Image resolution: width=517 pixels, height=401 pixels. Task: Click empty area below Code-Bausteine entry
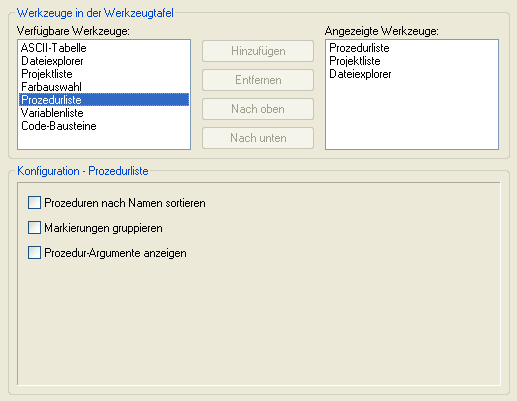coord(104,140)
